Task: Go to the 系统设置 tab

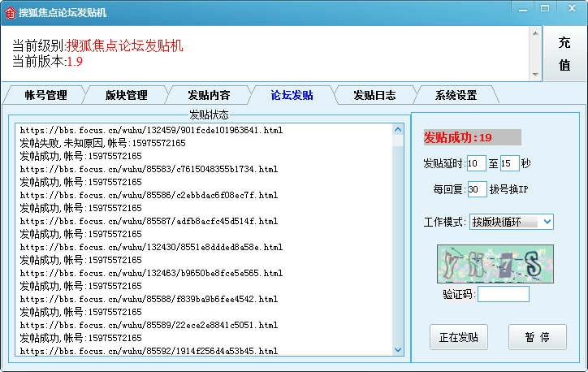Action: tap(456, 95)
